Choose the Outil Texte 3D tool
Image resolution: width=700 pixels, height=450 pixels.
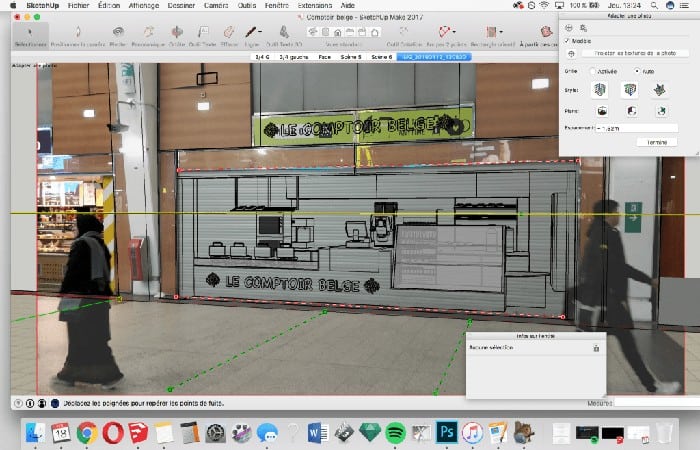(x=284, y=35)
